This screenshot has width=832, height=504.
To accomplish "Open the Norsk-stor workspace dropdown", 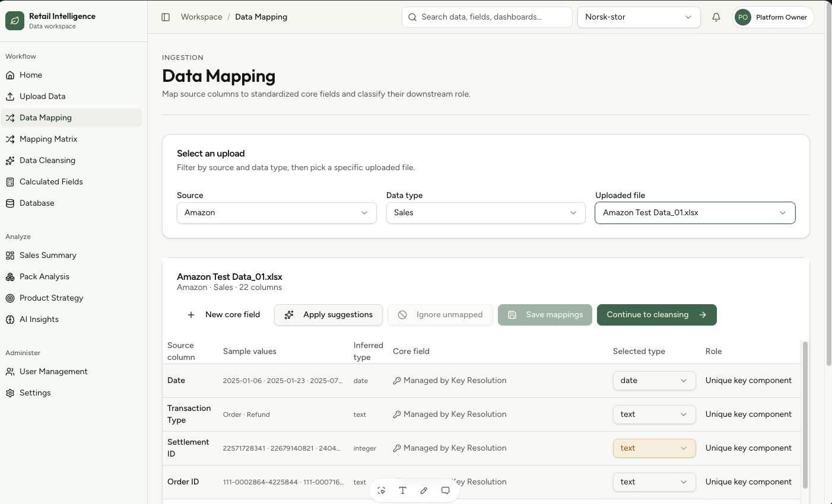I will tap(639, 17).
